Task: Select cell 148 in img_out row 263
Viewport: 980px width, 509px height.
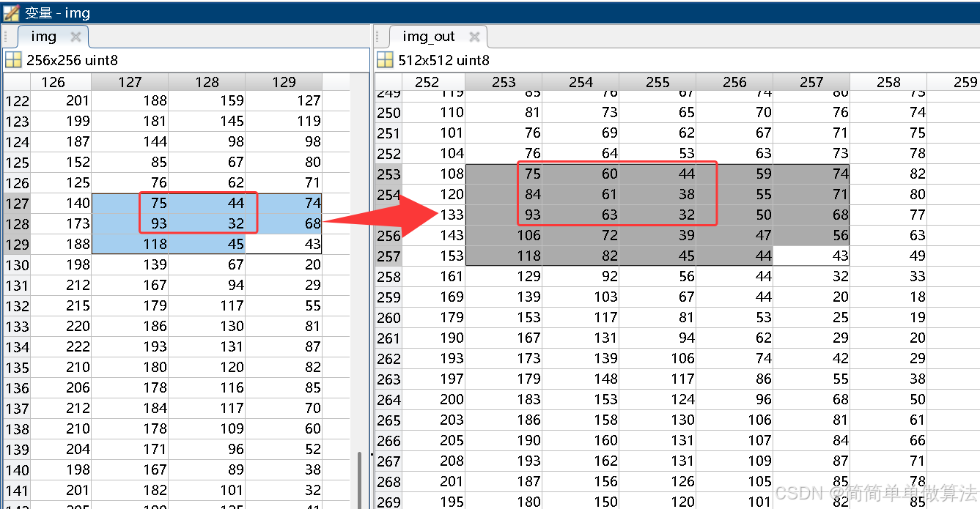Action: coord(581,379)
